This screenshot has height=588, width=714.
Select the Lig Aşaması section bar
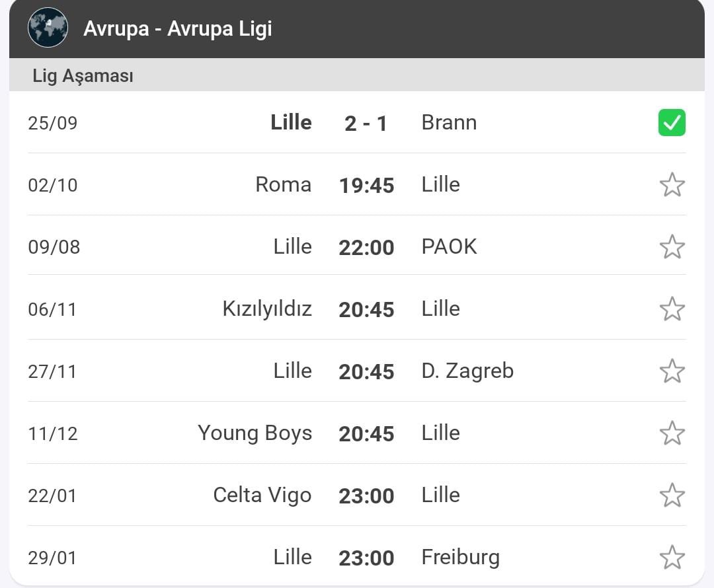tap(357, 75)
